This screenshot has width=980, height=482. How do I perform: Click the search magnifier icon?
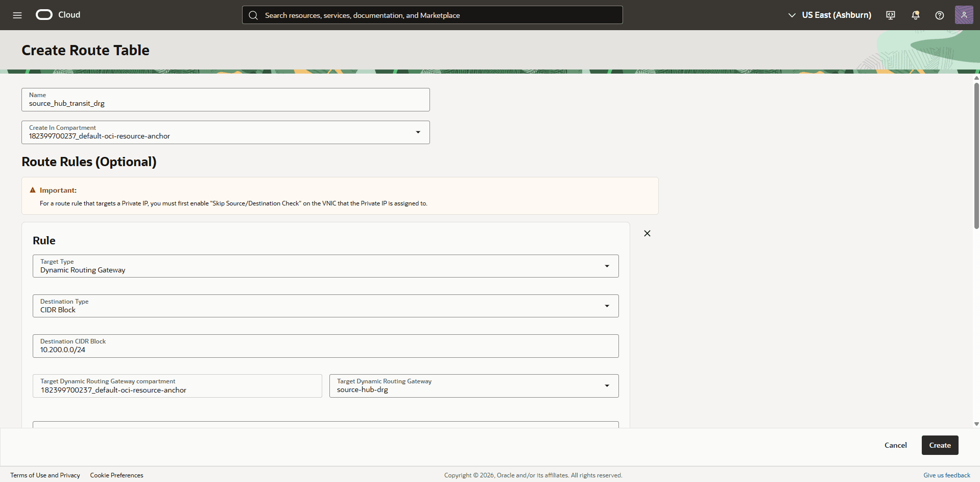click(253, 15)
